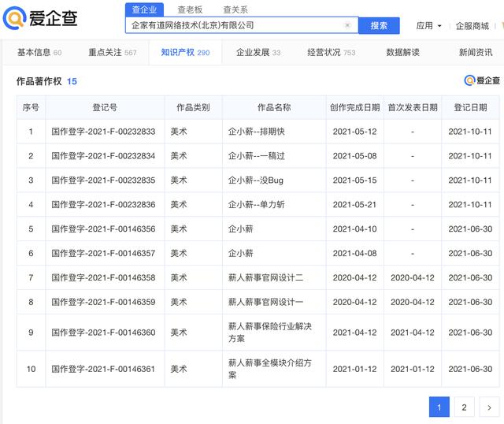
Task: Open the 基本信息 tab
Action: (x=39, y=53)
